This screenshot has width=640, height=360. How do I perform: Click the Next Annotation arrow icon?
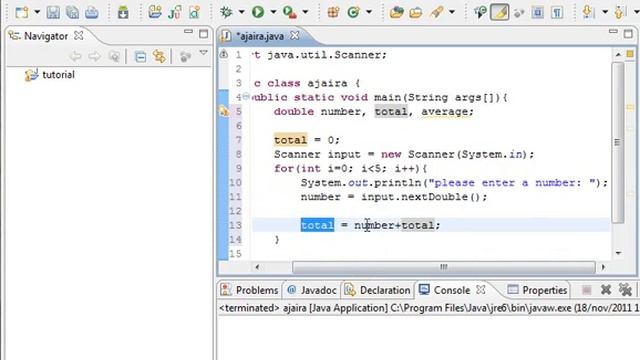[588, 12]
